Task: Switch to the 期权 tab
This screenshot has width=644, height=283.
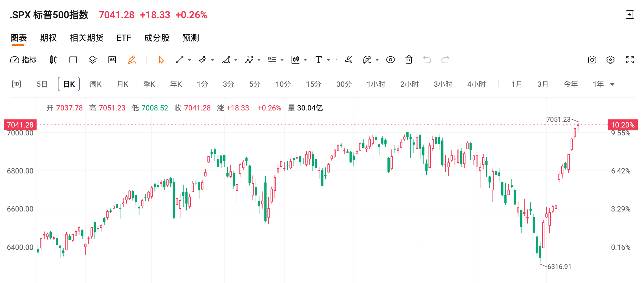Action: (x=48, y=38)
